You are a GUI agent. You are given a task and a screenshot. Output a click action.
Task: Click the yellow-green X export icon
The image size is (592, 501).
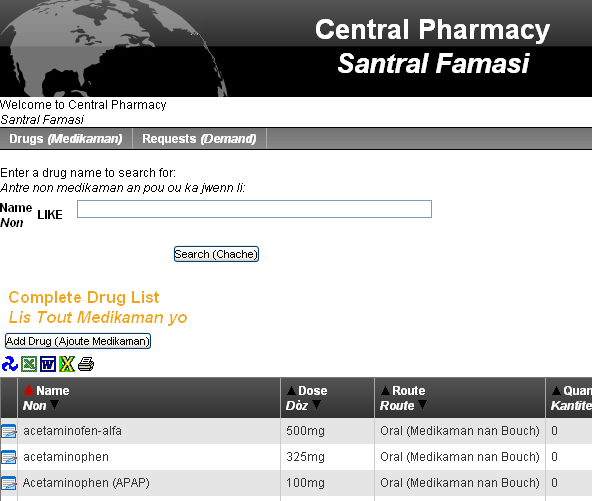[x=67, y=364]
